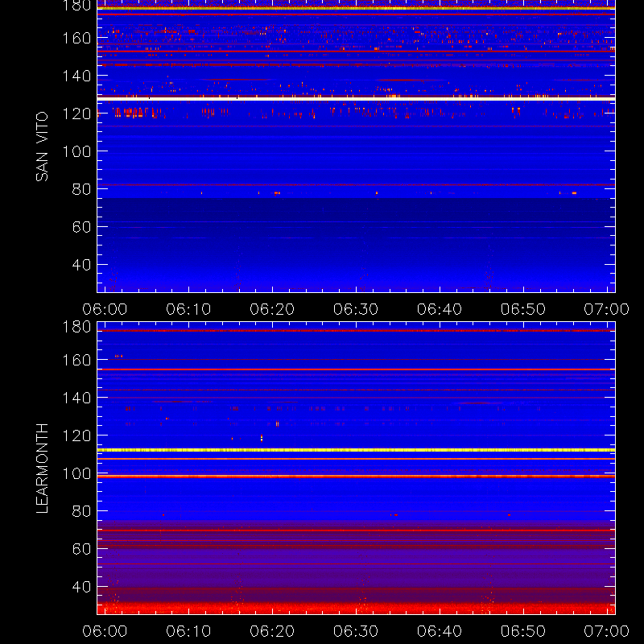Select the 180 frequency label on Learmonth axis
Viewport: 644px width, 644px height.
(x=76, y=327)
